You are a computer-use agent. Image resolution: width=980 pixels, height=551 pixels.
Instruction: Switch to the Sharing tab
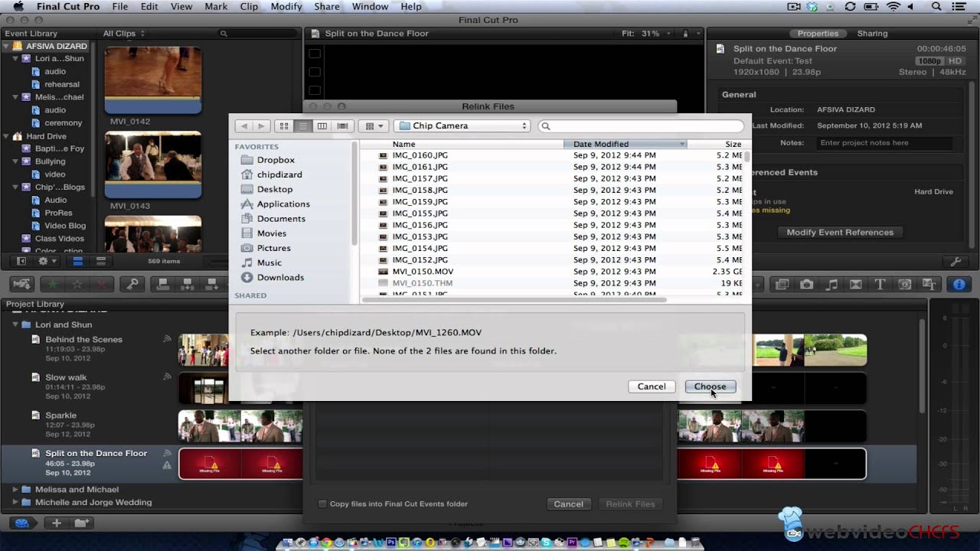(x=872, y=34)
